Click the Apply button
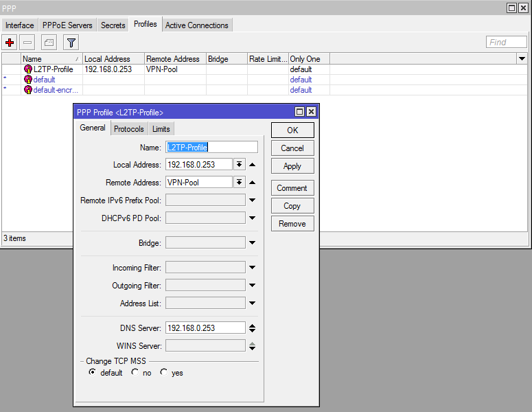This screenshot has height=412, width=532. coord(292,166)
